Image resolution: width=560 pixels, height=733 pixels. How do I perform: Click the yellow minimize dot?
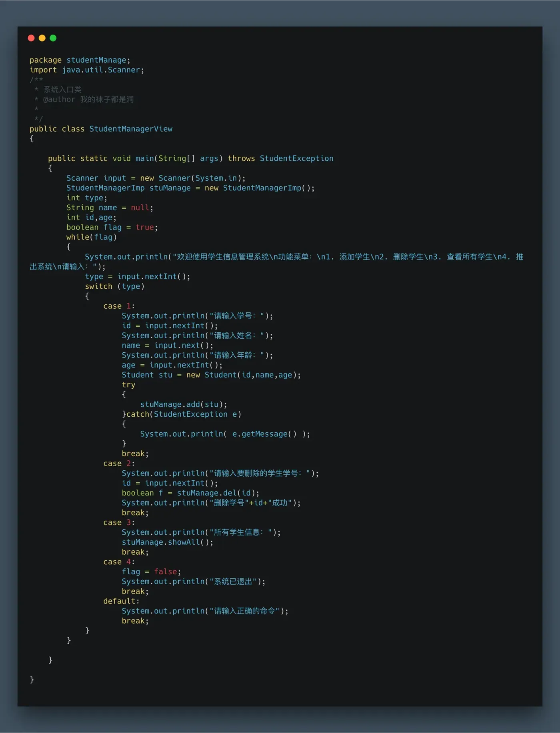(x=42, y=38)
